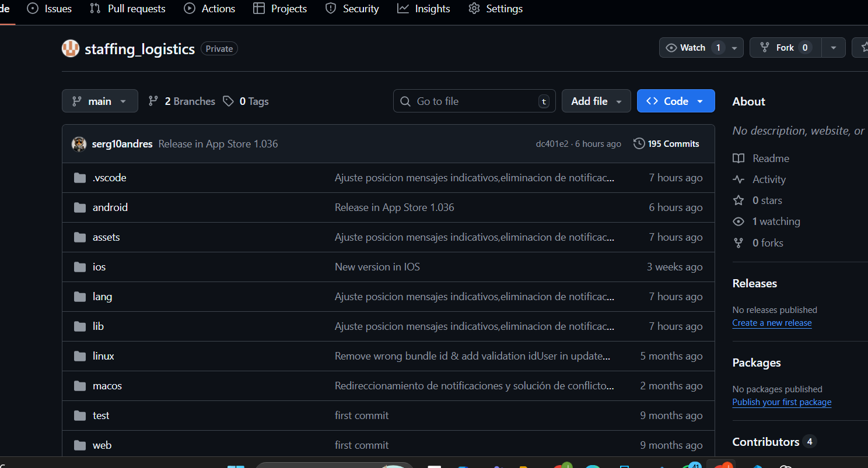Image resolution: width=868 pixels, height=468 pixels.
Task: Open the green Code dropdown button
Action: click(675, 101)
